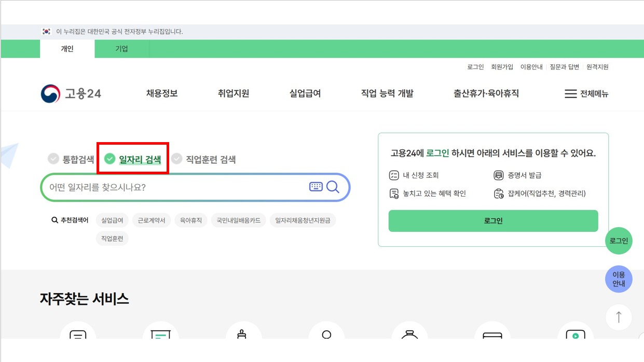This screenshot has width=644, height=362.
Task: Open the 실업급여 menu
Action: click(x=305, y=93)
